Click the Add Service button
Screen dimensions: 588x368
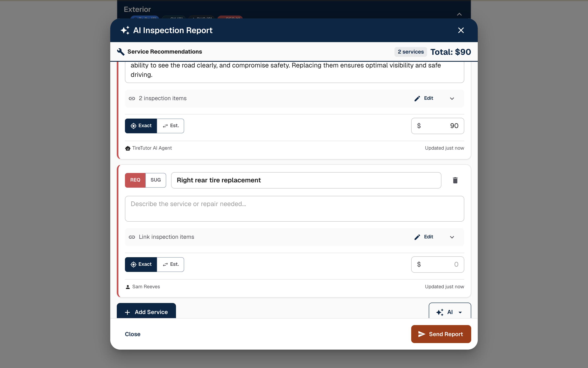click(146, 311)
